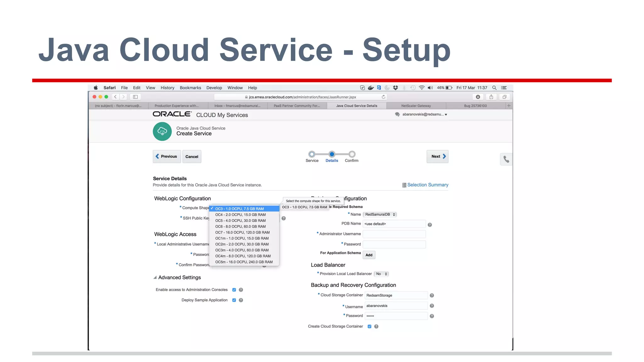644x362 pixels.
Task: Toggle Enable access to Administration Consoles checkbox
Action: point(234,290)
